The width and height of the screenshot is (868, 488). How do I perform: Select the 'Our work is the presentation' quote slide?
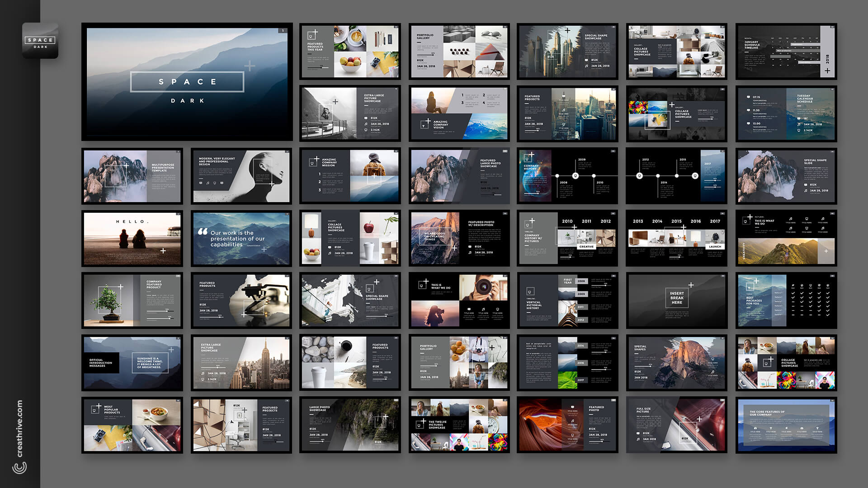(x=241, y=238)
